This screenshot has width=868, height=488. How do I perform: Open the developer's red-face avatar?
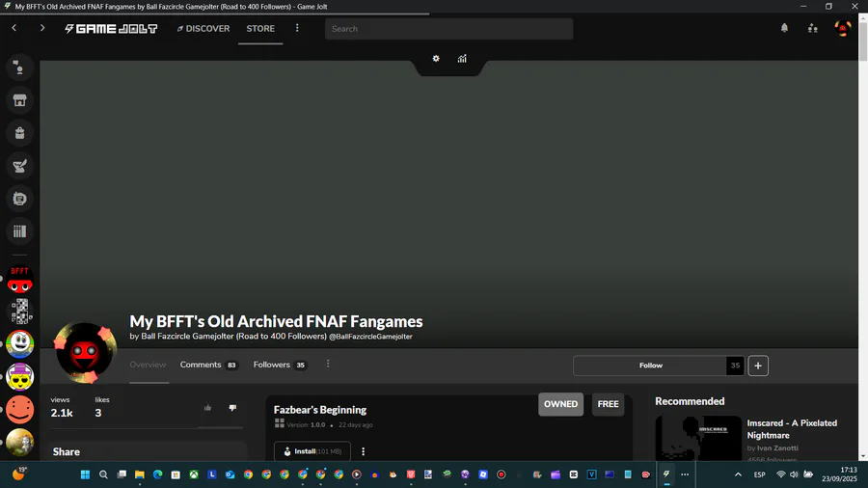point(85,353)
